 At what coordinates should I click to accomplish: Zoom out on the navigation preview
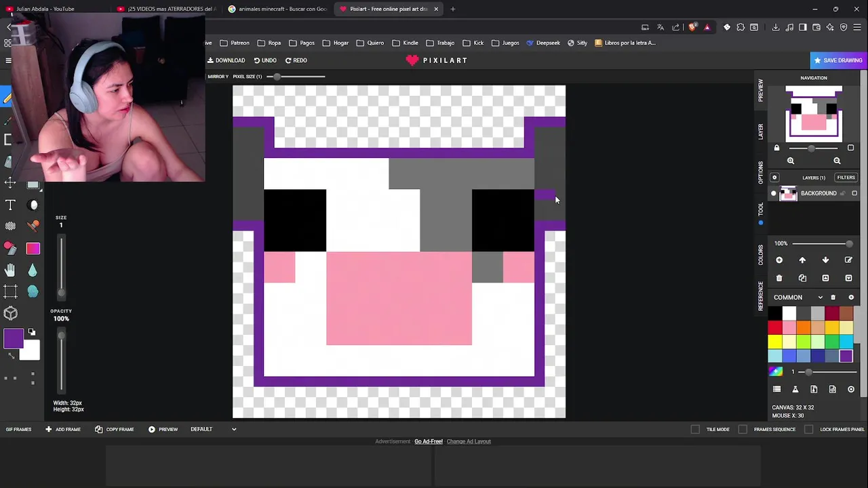point(837,161)
